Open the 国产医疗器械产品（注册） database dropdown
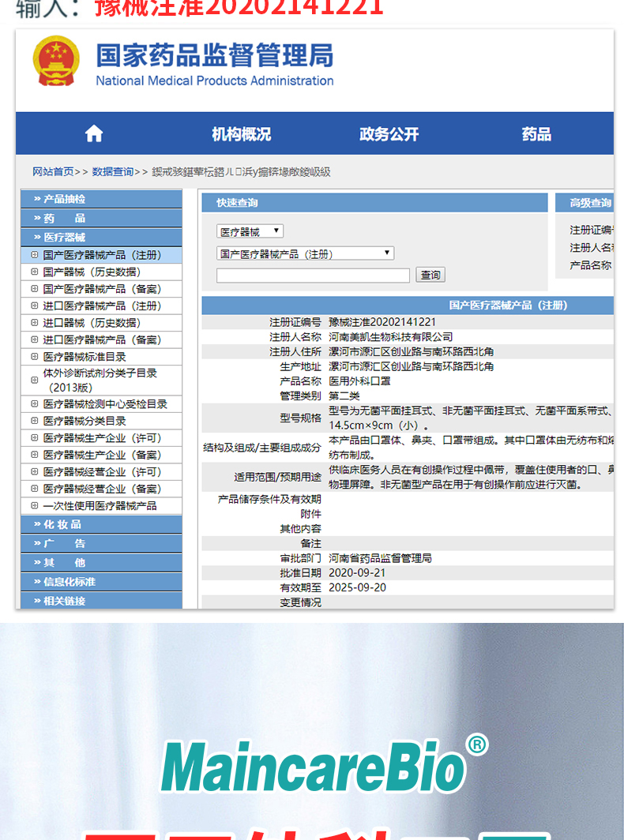This screenshot has width=624, height=840. tap(305, 253)
